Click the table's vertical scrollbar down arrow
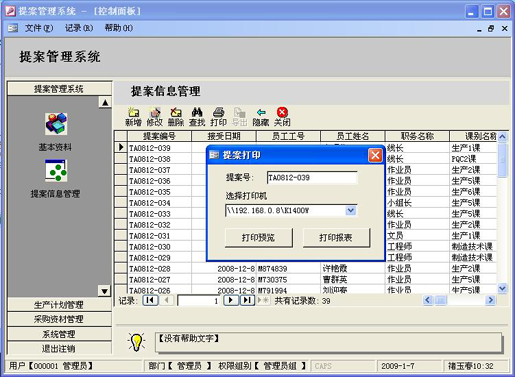This screenshot has height=377, width=515. coord(502,288)
